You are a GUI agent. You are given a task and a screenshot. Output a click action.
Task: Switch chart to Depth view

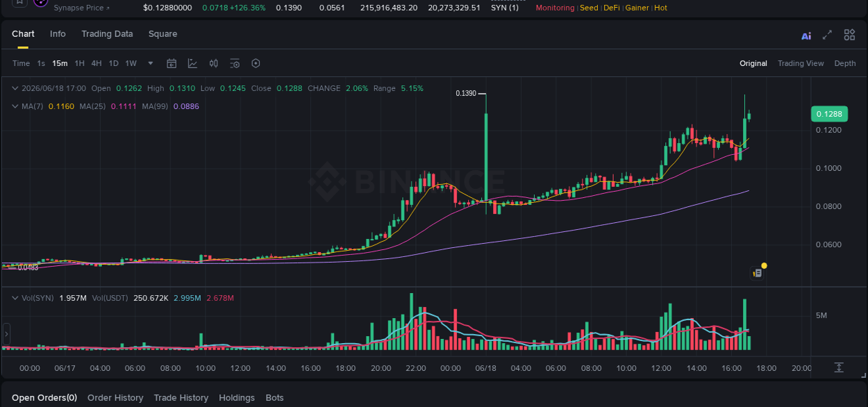click(x=845, y=63)
